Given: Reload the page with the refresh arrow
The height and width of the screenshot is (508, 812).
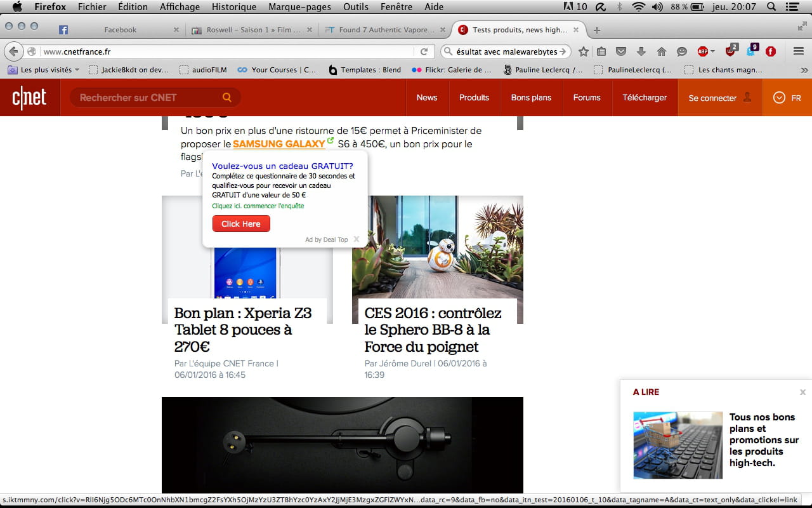Looking at the screenshot, I should [x=424, y=51].
